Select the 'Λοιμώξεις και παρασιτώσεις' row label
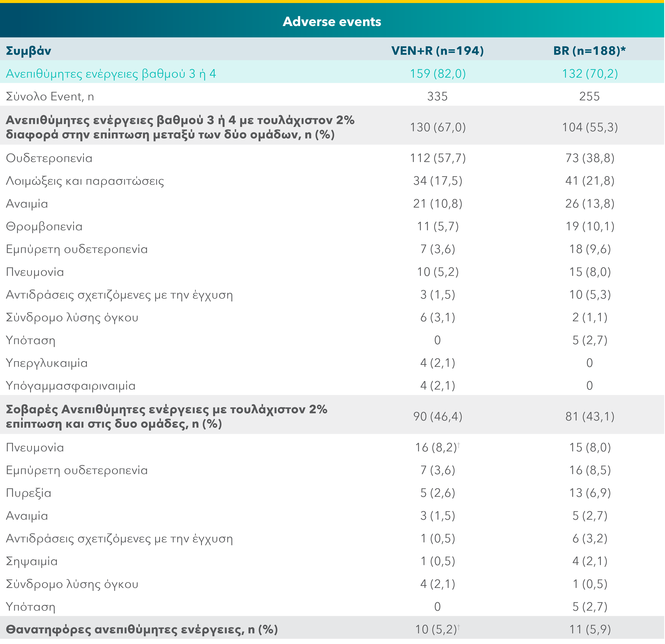This screenshot has height=644, width=665. pyautogui.click(x=85, y=181)
